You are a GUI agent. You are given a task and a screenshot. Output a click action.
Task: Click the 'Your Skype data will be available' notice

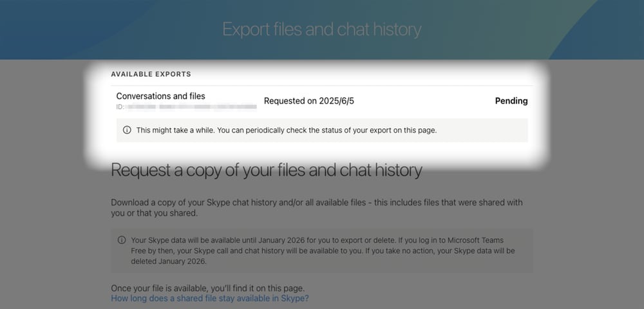coord(322,250)
